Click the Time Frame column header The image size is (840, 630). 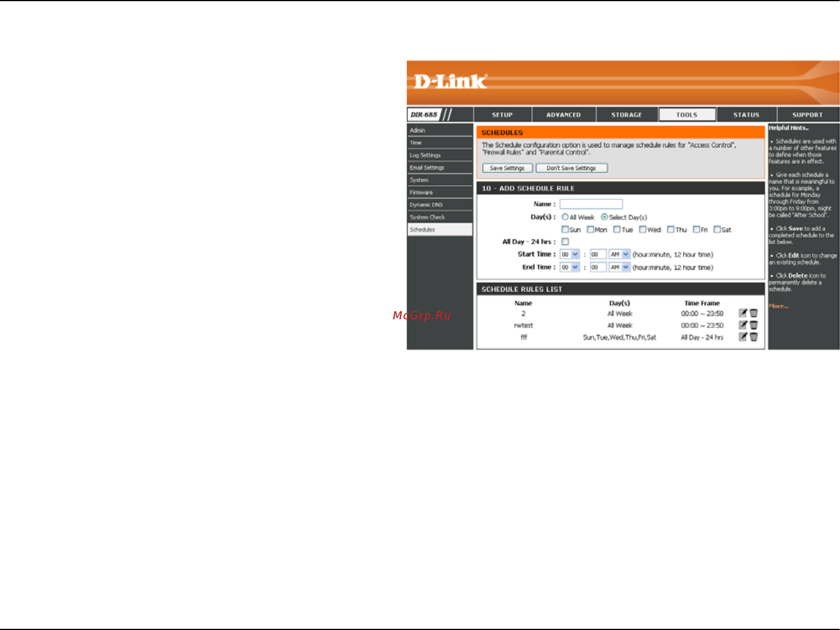click(702, 303)
